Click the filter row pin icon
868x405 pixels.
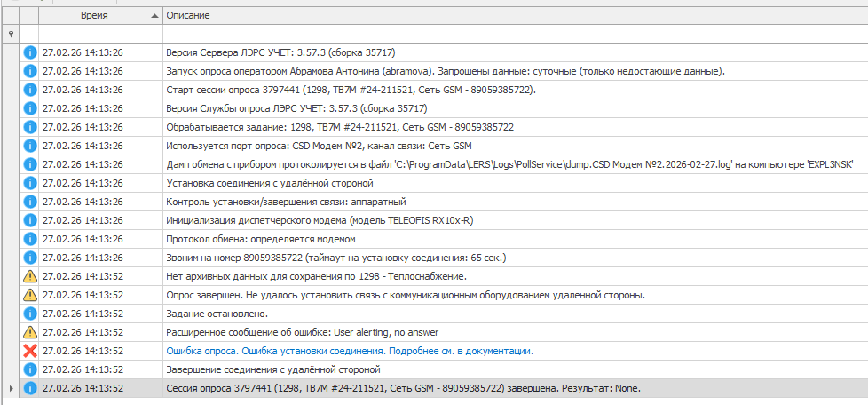point(10,34)
